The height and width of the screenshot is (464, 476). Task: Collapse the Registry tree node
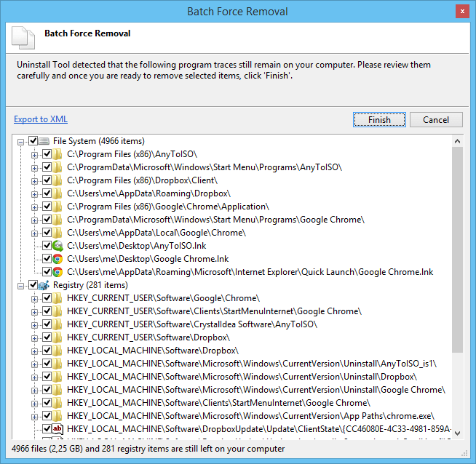click(x=20, y=286)
